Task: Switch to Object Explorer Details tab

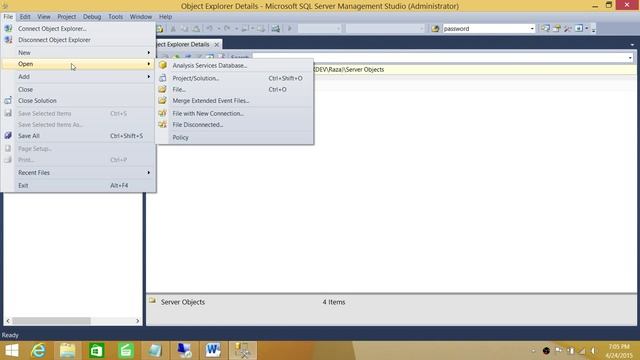Action: 184,44
